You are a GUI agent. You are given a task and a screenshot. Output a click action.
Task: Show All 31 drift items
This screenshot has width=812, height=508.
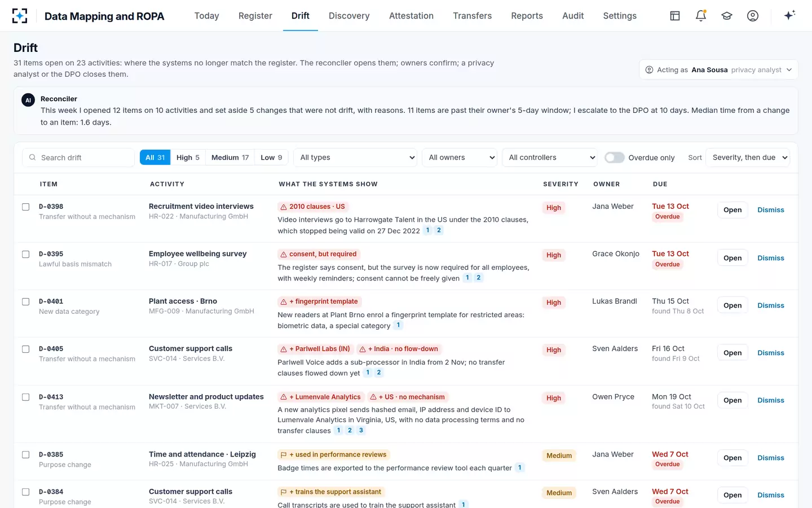[155, 157]
